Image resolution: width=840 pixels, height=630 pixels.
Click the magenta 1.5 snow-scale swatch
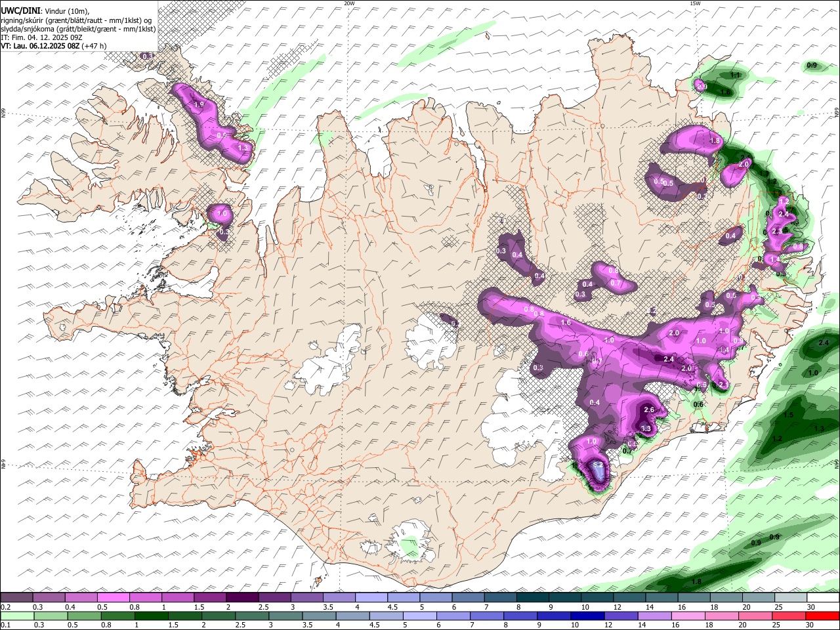(210, 598)
